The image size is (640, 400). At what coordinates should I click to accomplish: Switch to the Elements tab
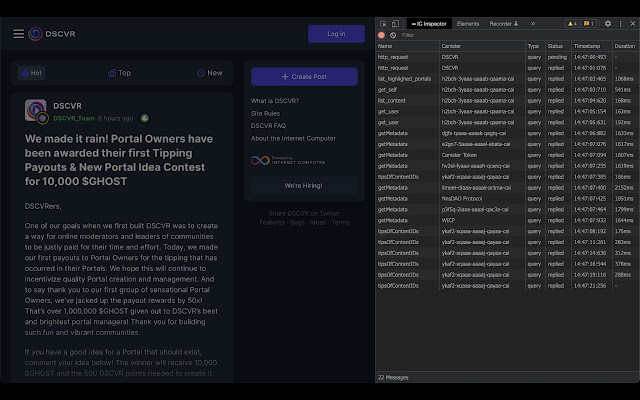(x=468, y=24)
